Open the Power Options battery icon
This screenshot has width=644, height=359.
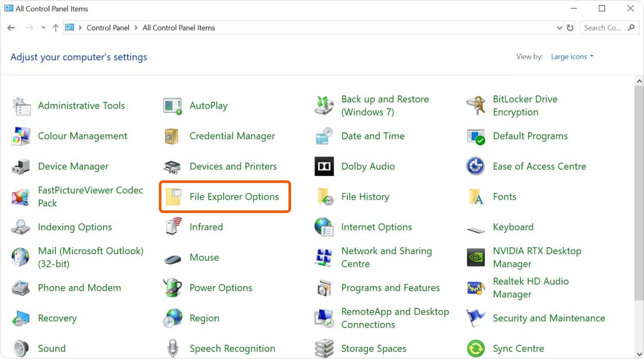(173, 288)
